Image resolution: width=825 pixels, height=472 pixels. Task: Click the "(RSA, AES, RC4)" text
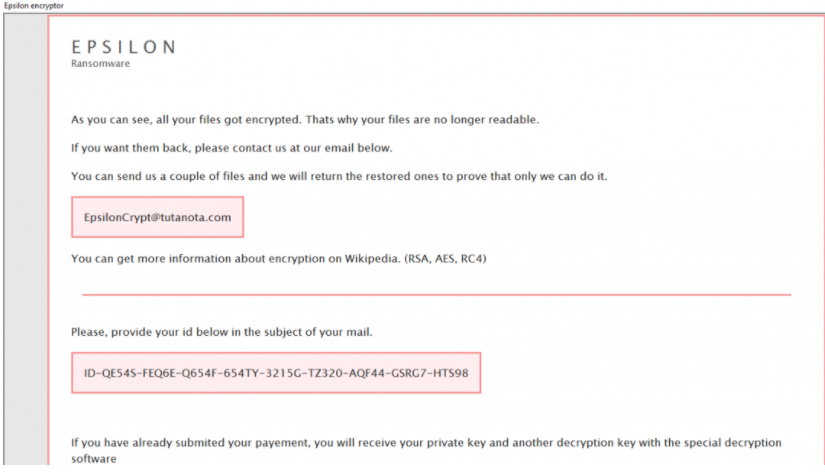coord(445,259)
